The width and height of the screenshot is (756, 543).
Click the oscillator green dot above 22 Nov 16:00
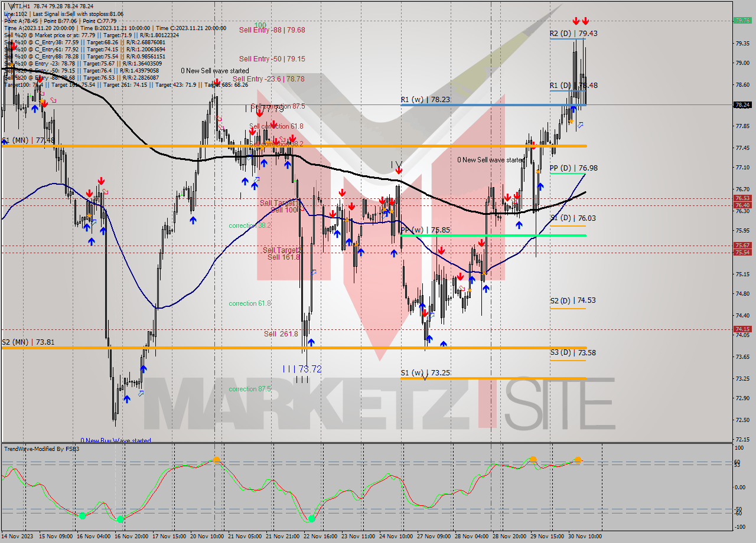pyautogui.click(x=311, y=519)
